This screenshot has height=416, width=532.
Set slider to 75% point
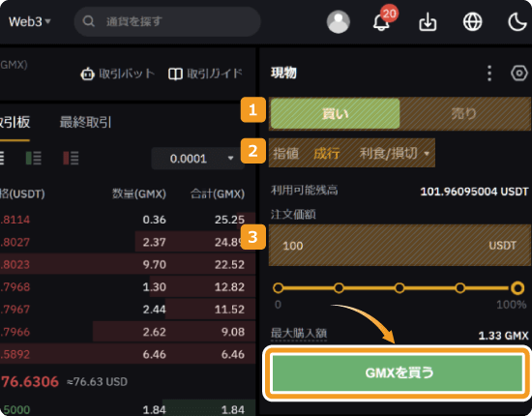459,288
